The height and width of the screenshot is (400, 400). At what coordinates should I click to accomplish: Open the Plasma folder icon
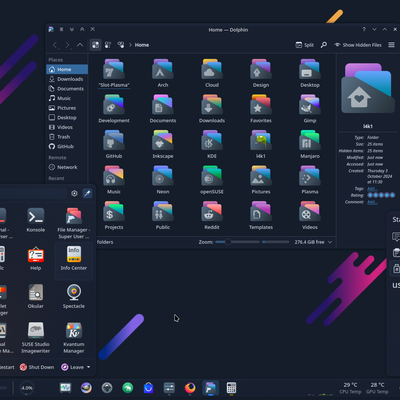310,176
